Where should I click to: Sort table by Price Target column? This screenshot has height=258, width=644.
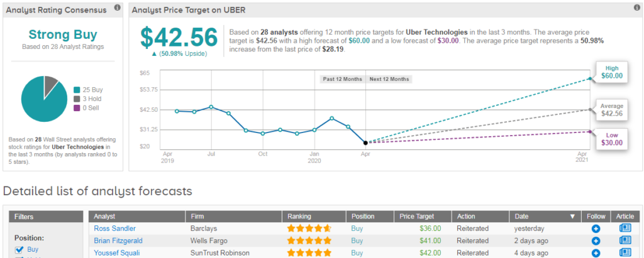point(416,217)
